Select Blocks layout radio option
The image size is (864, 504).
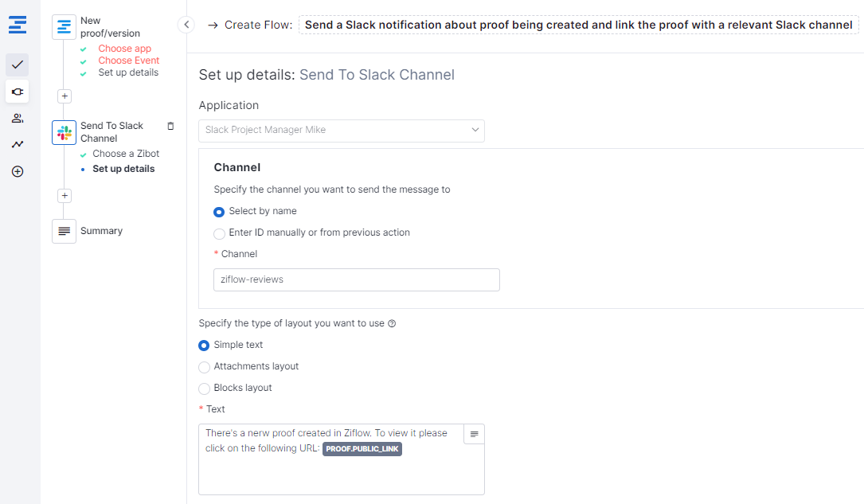204,389
